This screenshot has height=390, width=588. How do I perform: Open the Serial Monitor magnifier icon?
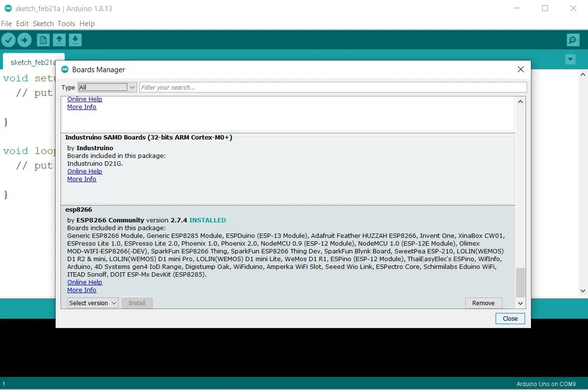coord(573,40)
